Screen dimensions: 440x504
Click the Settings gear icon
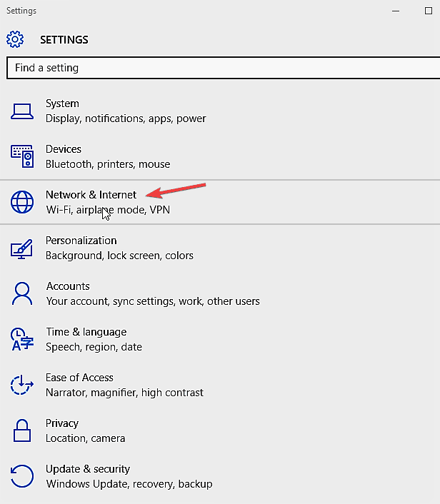(15, 39)
